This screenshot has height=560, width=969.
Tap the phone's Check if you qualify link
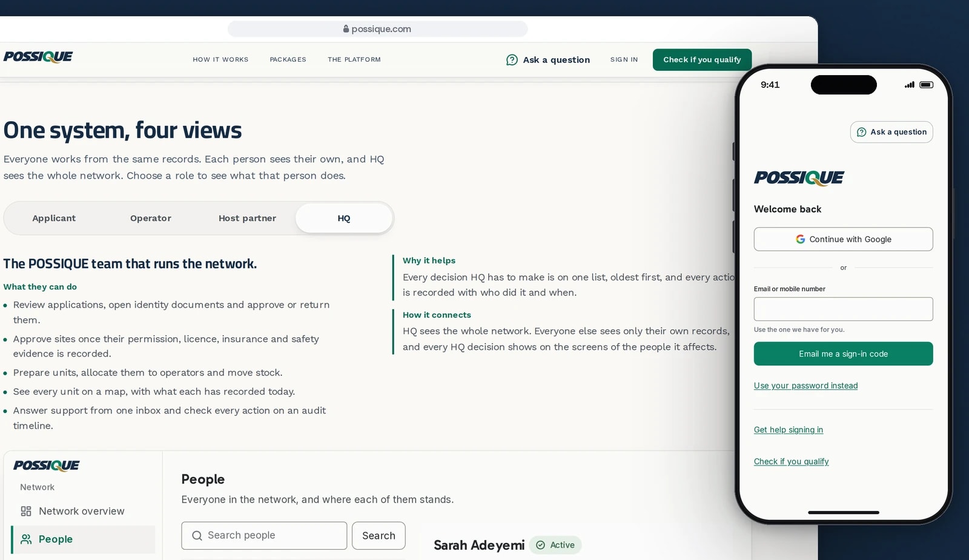pyautogui.click(x=791, y=461)
